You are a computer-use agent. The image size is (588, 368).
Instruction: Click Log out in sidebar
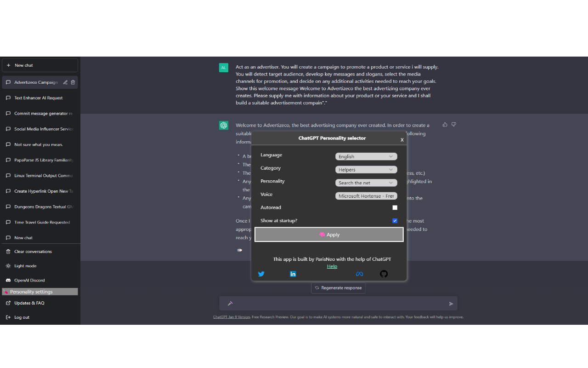click(40, 317)
